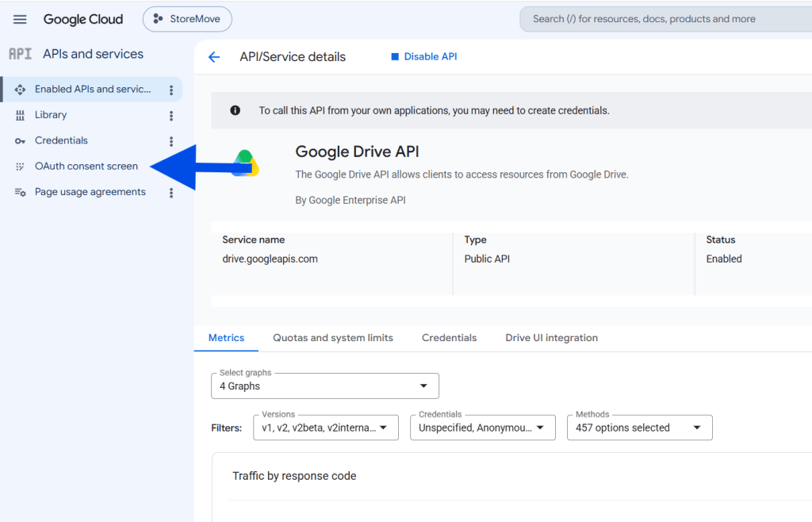Select the Metrics tab
812x522 pixels.
pyautogui.click(x=226, y=338)
